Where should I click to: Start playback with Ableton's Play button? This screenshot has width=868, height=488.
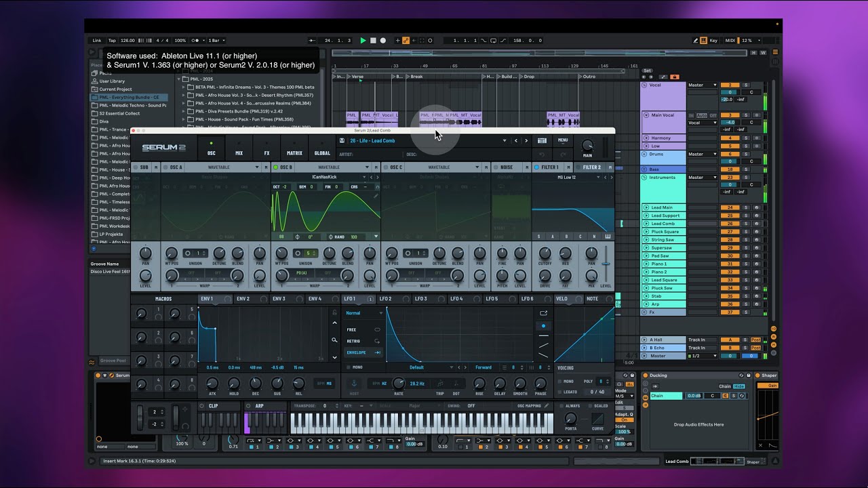point(363,41)
